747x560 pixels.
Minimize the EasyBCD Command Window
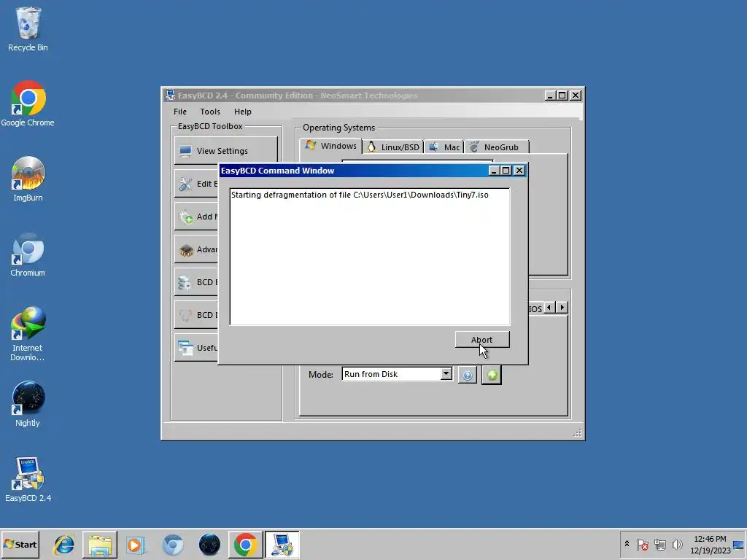(x=494, y=171)
